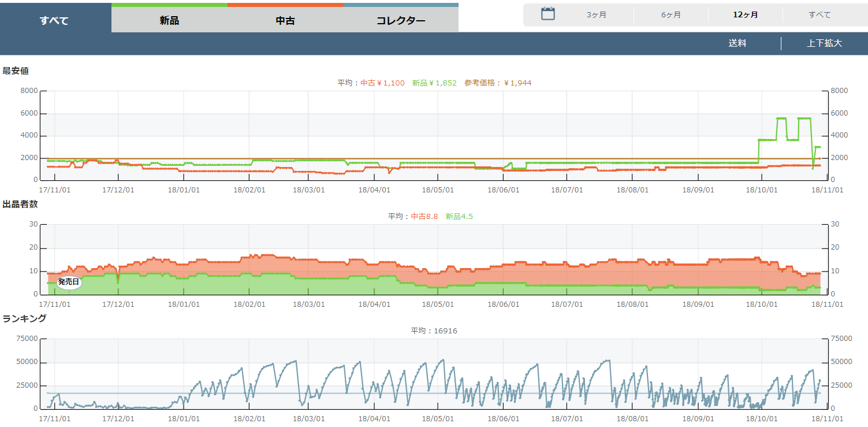Image resolution: width=868 pixels, height=427 pixels.
Task: Click the calendar icon beside period options
Action: point(547,14)
